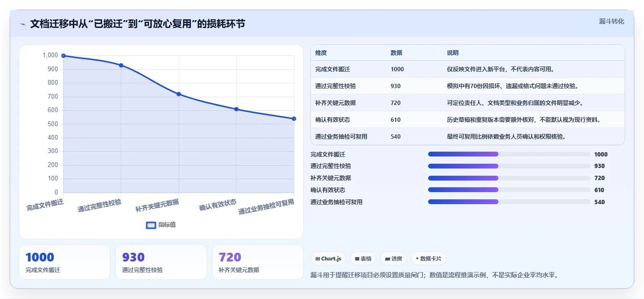This screenshot has height=299, width=644.
Task: Open the 720 补齐关键元数据 data card
Action: click(258, 262)
